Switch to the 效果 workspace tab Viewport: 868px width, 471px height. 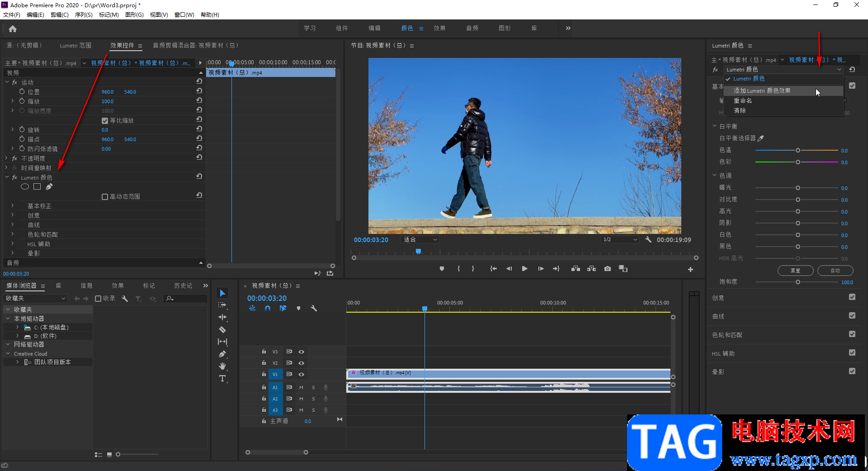439,28
